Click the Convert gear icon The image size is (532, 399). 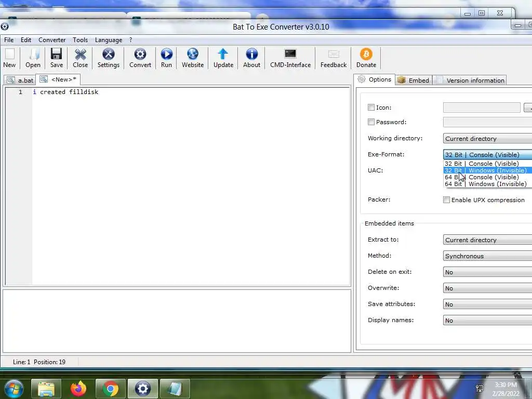[x=140, y=58]
